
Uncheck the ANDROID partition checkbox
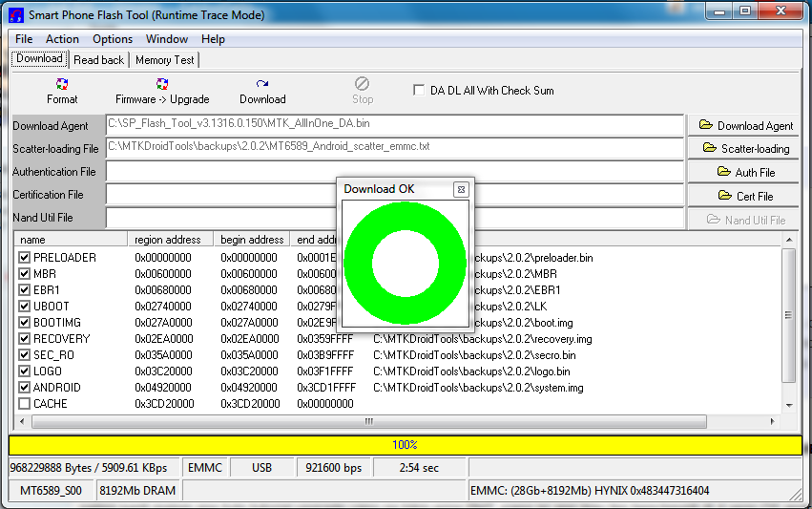coord(24,387)
